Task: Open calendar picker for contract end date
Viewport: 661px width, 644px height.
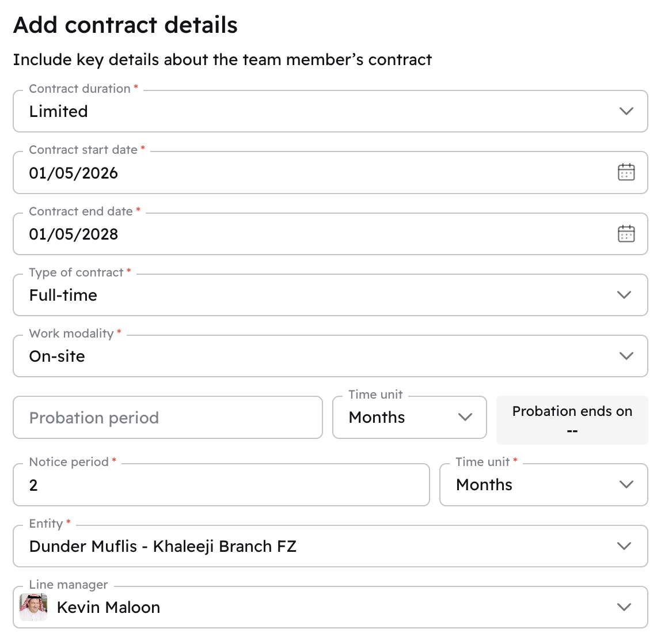Action: click(x=626, y=234)
